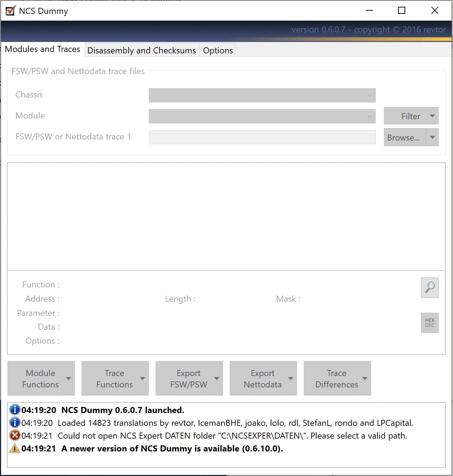Click the Trace Differences button
Viewport: 453px width, 476px height.
(x=337, y=379)
